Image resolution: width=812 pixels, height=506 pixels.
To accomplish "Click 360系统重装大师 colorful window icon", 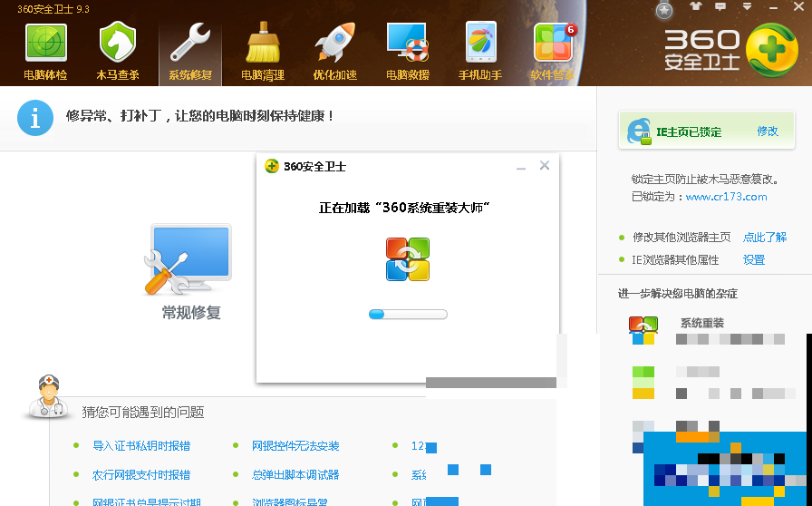I will tap(408, 259).
